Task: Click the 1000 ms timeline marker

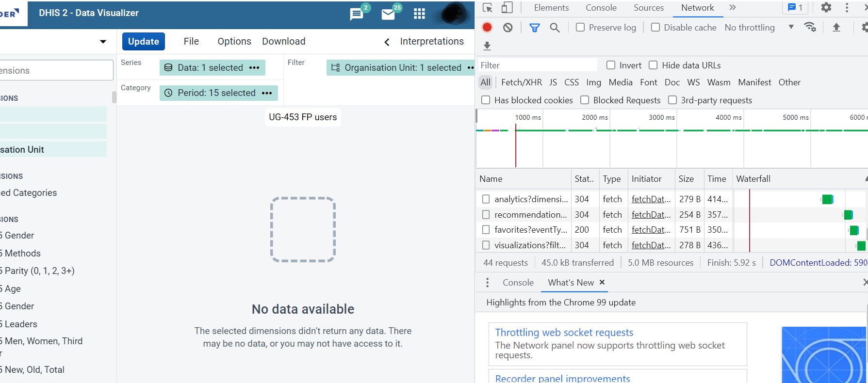Action: tap(528, 117)
